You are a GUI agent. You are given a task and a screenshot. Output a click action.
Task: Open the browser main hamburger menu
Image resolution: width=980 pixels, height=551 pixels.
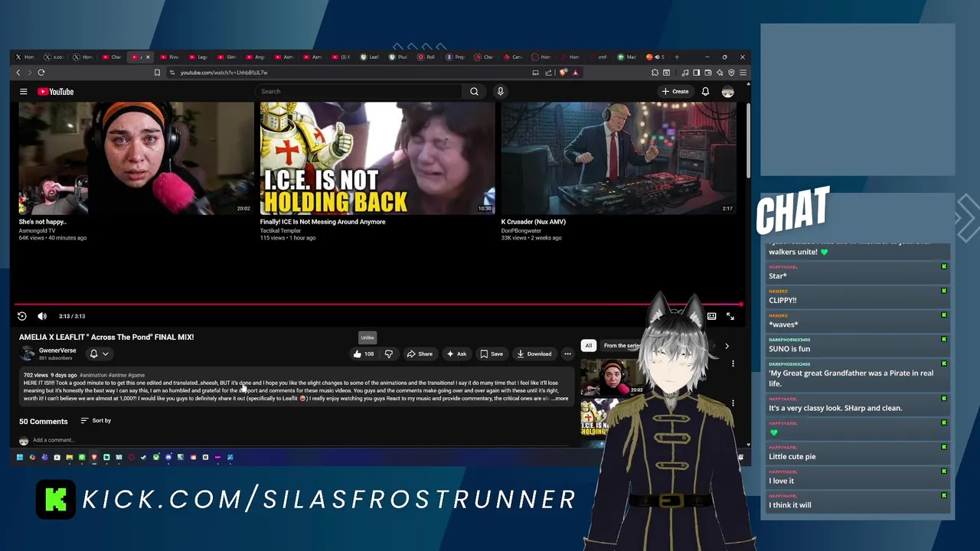click(743, 73)
